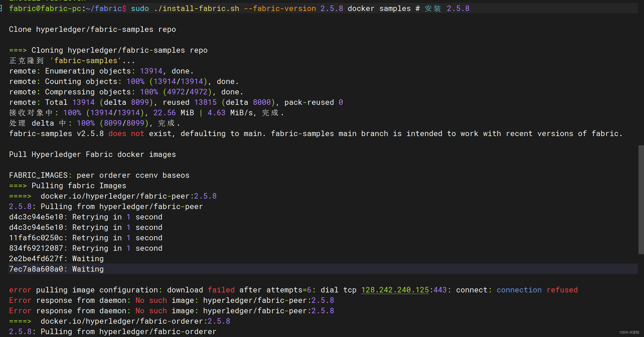Click 'docker.io/hyperledger/fabric-orderer:2.5.8' line
This screenshot has width=644, height=337.
120,321
